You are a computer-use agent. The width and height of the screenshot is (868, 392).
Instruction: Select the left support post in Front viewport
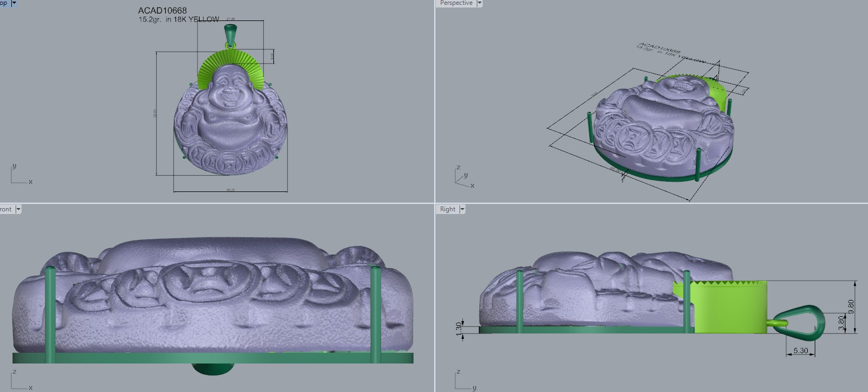click(50, 313)
